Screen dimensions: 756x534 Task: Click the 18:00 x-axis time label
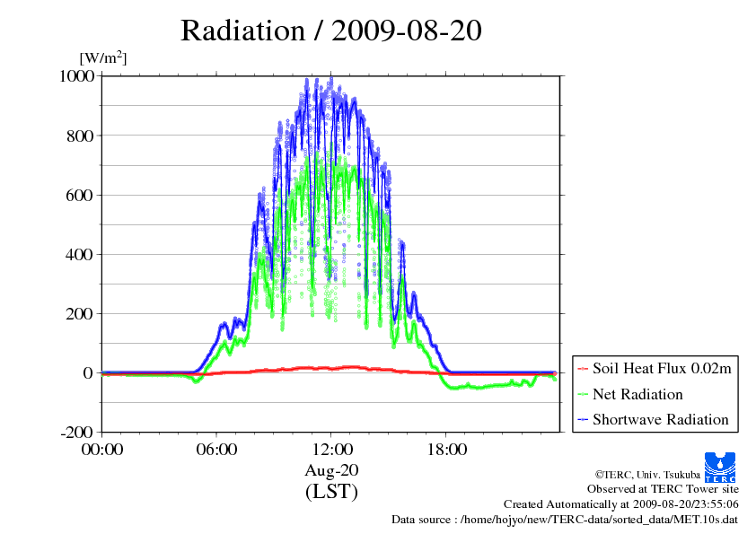pyautogui.click(x=446, y=450)
